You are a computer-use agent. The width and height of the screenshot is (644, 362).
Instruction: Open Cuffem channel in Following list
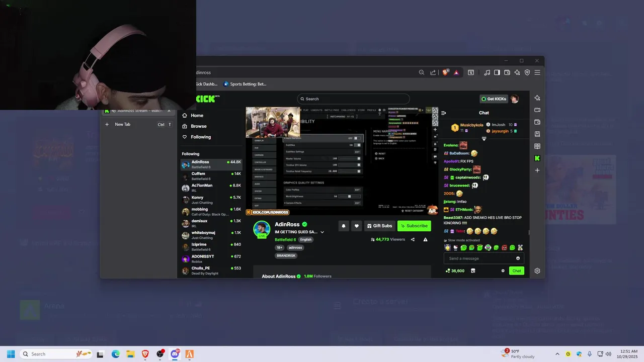click(x=211, y=176)
